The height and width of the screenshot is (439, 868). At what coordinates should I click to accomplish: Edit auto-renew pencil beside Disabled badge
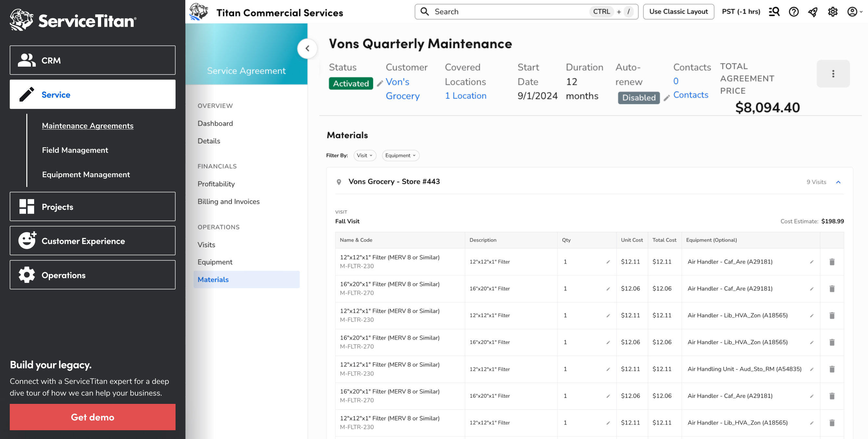point(666,98)
